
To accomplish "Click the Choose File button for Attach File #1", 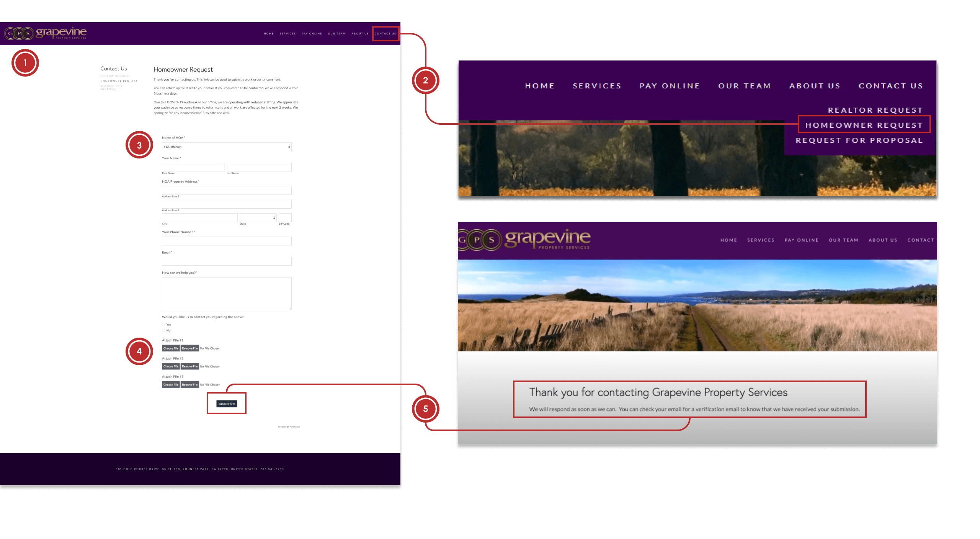I will click(x=170, y=348).
